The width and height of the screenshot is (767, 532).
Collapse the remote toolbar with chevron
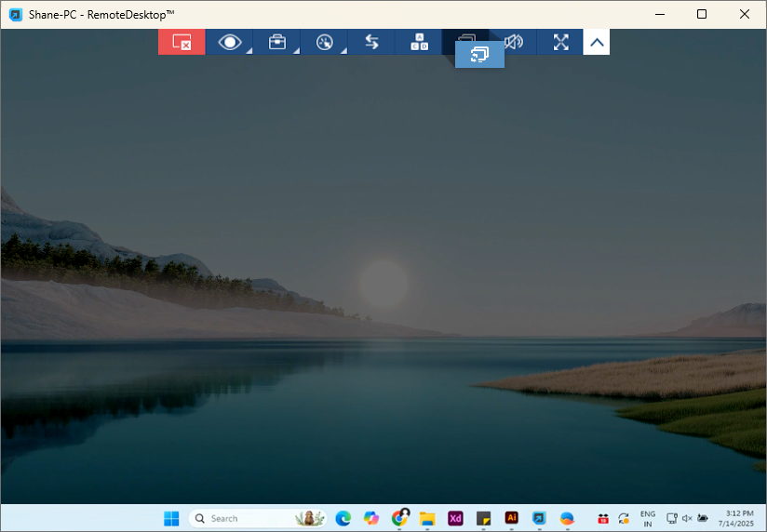click(597, 42)
